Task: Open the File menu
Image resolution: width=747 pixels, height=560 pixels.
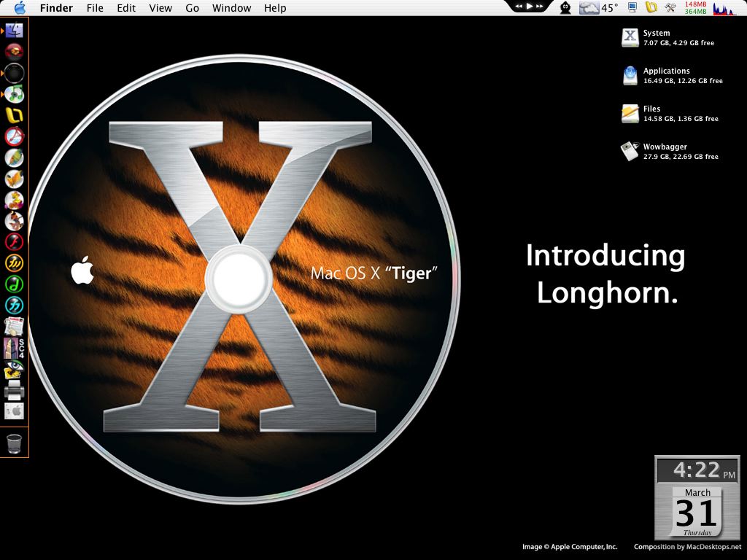Action: point(95,8)
